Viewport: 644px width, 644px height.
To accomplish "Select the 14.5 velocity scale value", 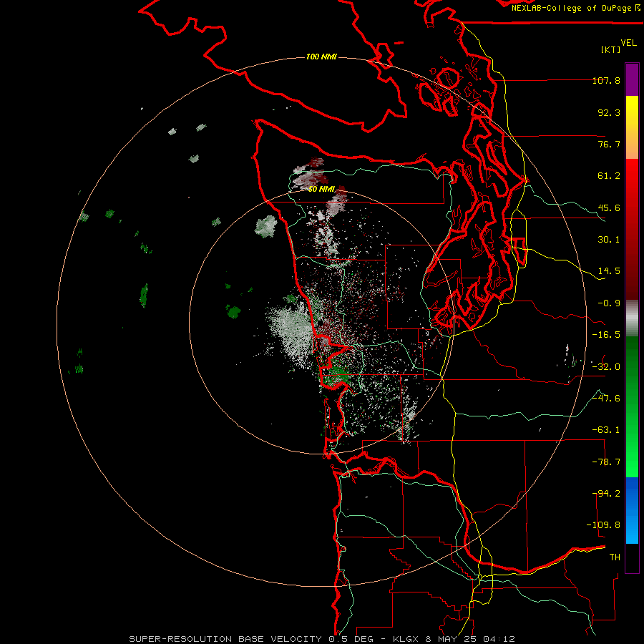I will [x=609, y=271].
